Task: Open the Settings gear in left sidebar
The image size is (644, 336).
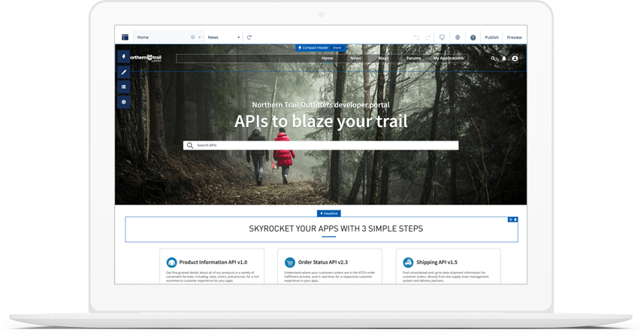Action: [124, 102]
